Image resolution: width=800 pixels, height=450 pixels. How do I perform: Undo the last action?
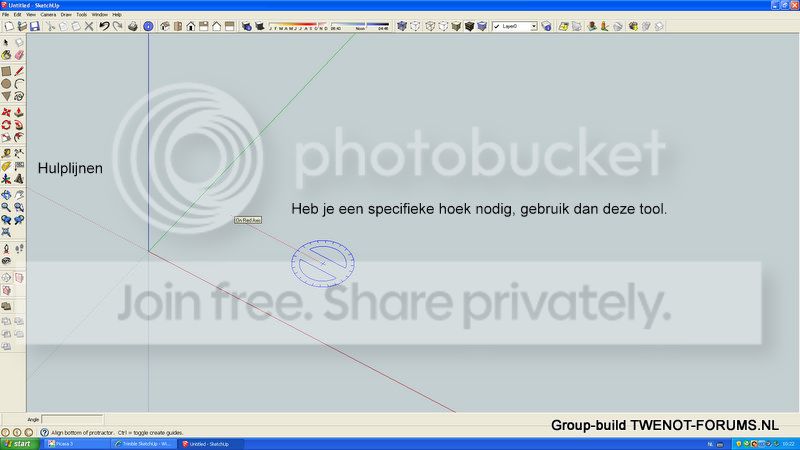[x=104, y=26]
